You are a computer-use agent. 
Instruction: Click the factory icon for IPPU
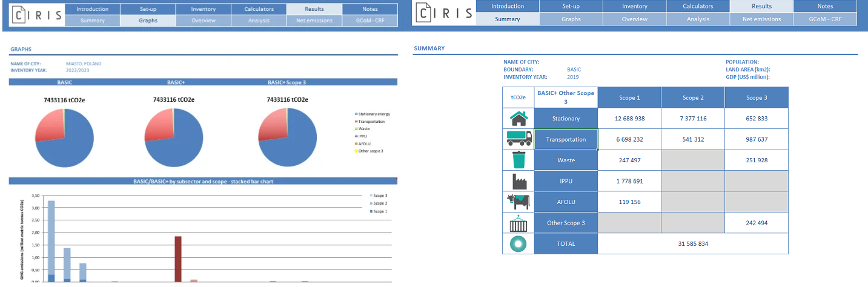518,181
